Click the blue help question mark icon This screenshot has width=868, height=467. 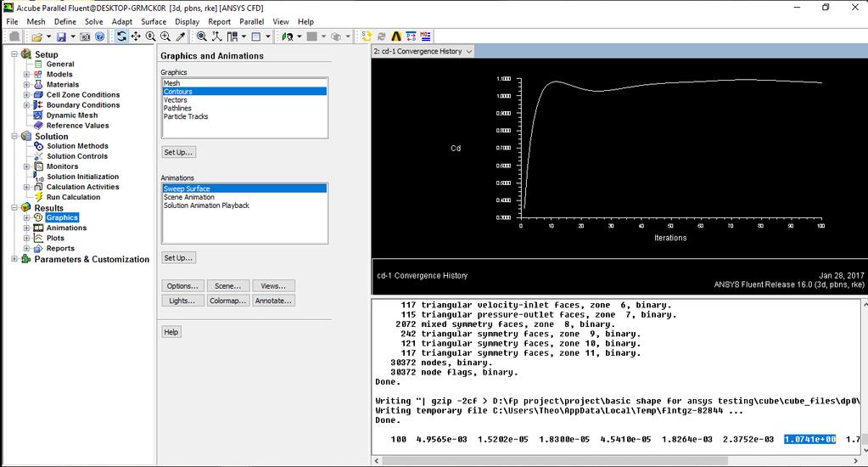[99, 37]
